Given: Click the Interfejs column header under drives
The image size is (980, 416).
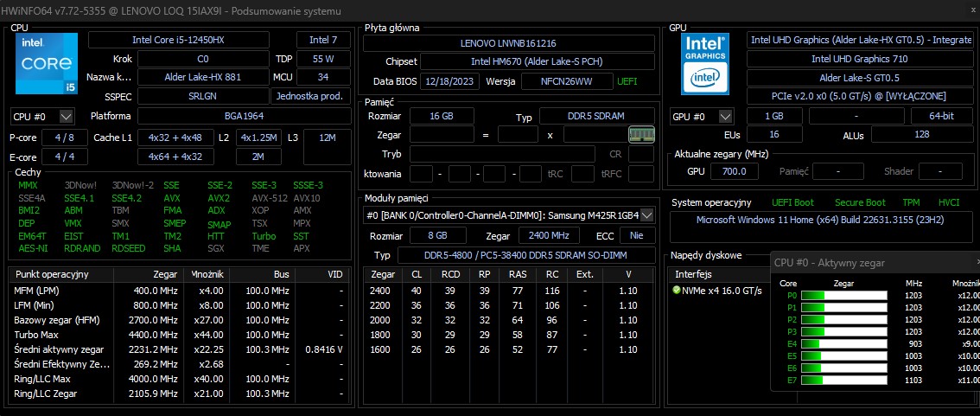Looking at the screenshot, I should click(x=693, y=274).
